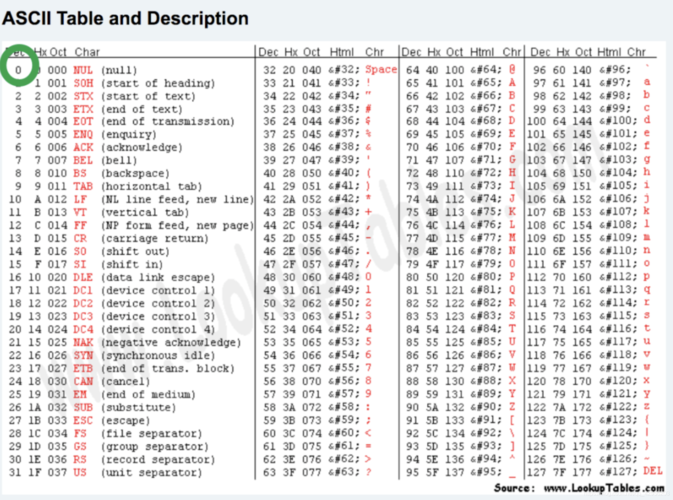Select the uppercase Z character
Image resolution: width=673 pixels, height=500 pixels.
point(512,406)
